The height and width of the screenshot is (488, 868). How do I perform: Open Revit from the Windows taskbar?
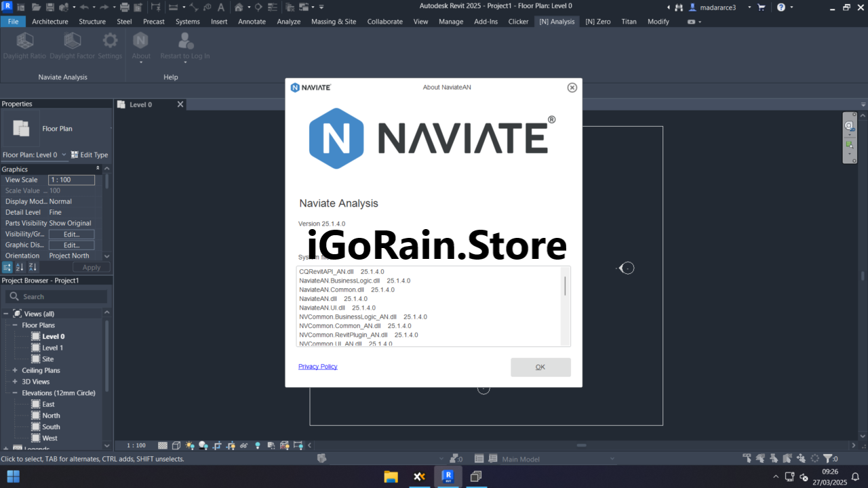point(448,476)
